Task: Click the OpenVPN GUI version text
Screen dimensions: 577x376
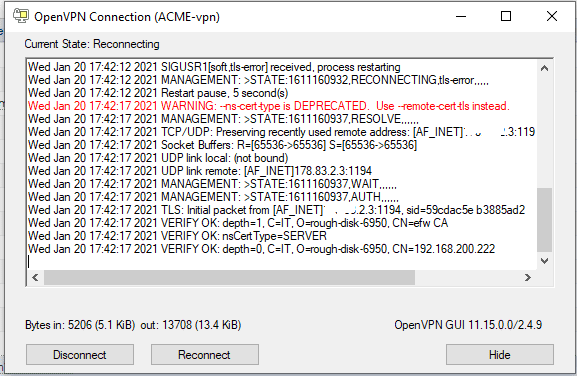Action: pos(468,325)
